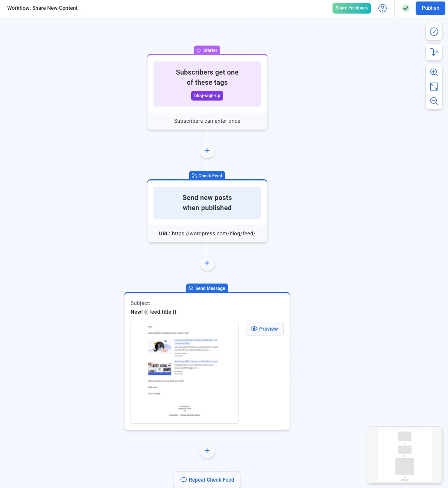Zoom in using the magnifier plus icon
448x488 pixels.
coord(434,72)
